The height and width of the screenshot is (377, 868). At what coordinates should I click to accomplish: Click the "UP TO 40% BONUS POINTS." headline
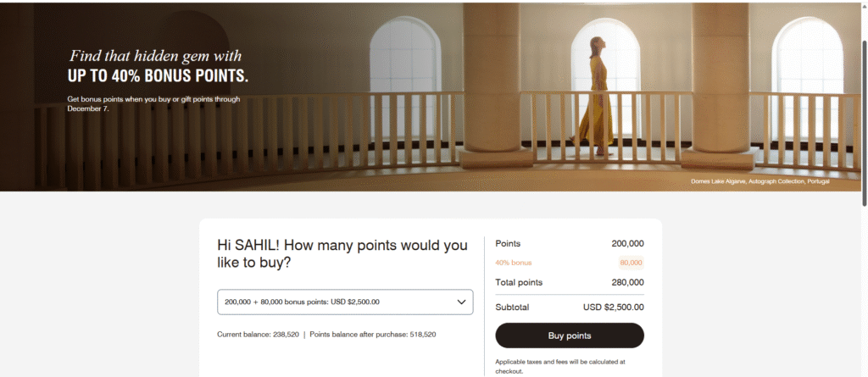tap(158, 77)
